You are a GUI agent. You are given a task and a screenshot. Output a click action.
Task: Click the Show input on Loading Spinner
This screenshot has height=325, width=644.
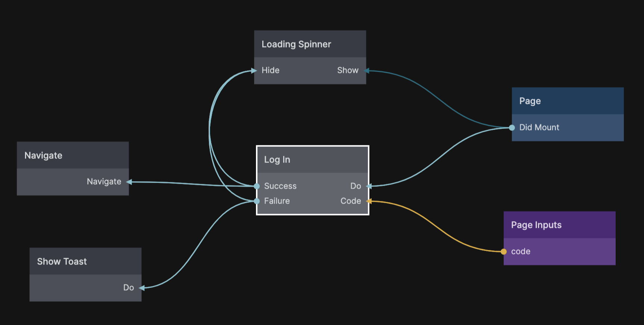point(347,70)
